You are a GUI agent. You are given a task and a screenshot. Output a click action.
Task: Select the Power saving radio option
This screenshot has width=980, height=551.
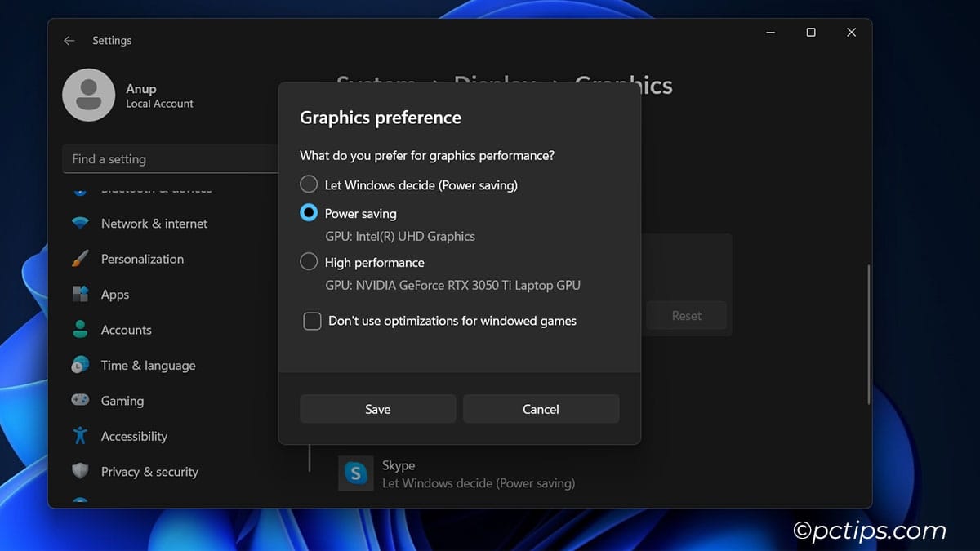pyautogui.click(x=309, y=213)
